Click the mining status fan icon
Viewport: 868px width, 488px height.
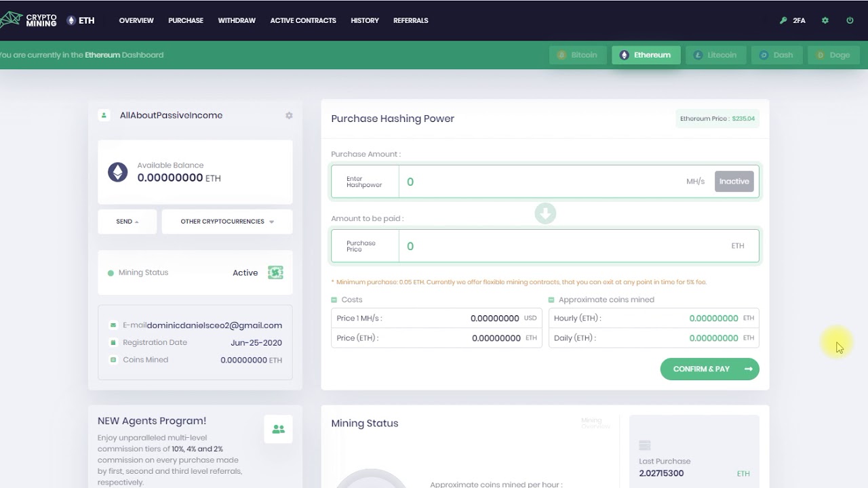[275, 272]
